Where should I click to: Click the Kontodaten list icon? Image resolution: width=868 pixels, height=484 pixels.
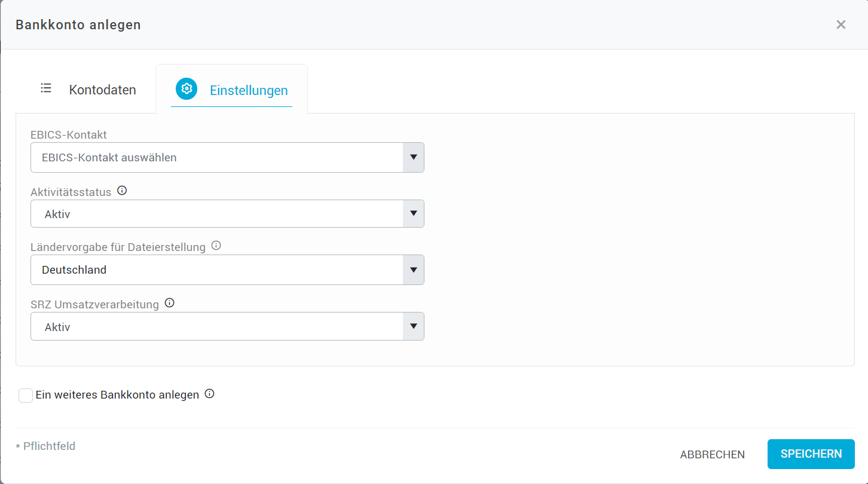(x=46, y=88)
